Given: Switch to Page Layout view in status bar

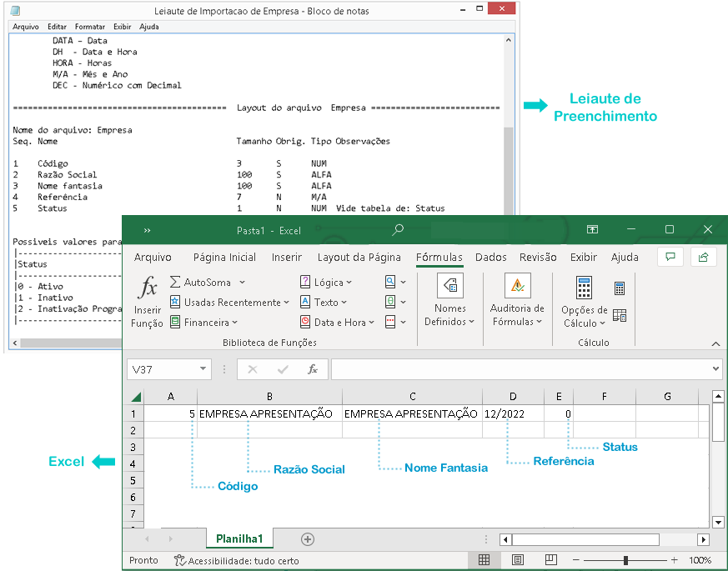Looking at the screenshot, I should pyautogui.click(x=517, y=560).
